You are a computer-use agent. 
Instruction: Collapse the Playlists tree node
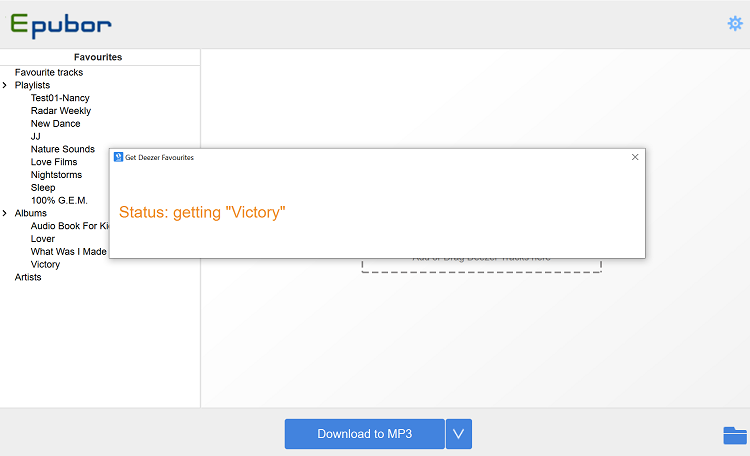click(5, 85)
